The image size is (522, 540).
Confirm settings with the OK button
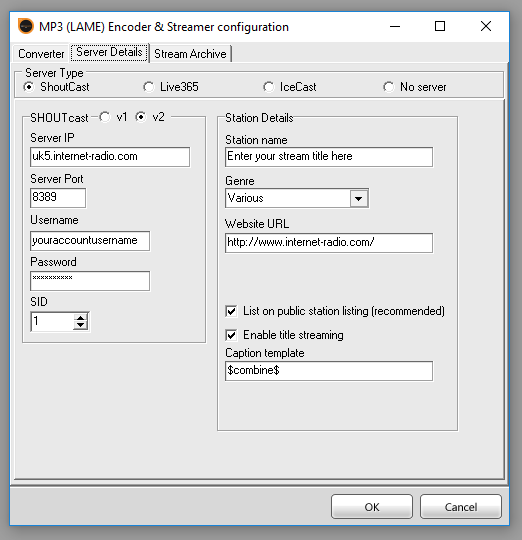click(372, 507)
